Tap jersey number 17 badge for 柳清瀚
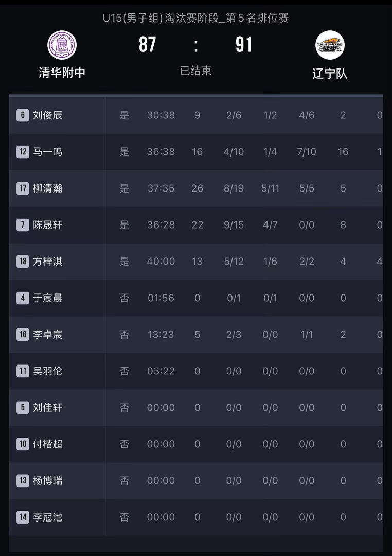Image resolution: width=392 pixels, height=556 pixels. coord(23,188)
